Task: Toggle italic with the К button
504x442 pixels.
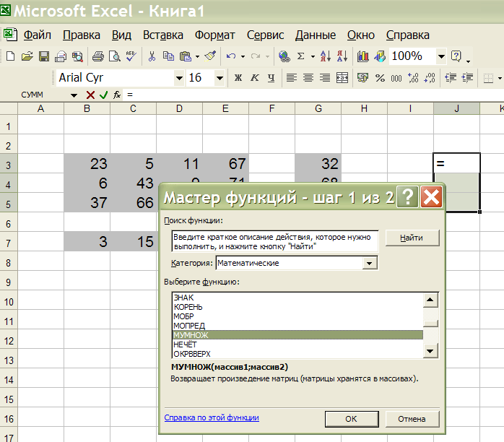Action: coord(255,78)
